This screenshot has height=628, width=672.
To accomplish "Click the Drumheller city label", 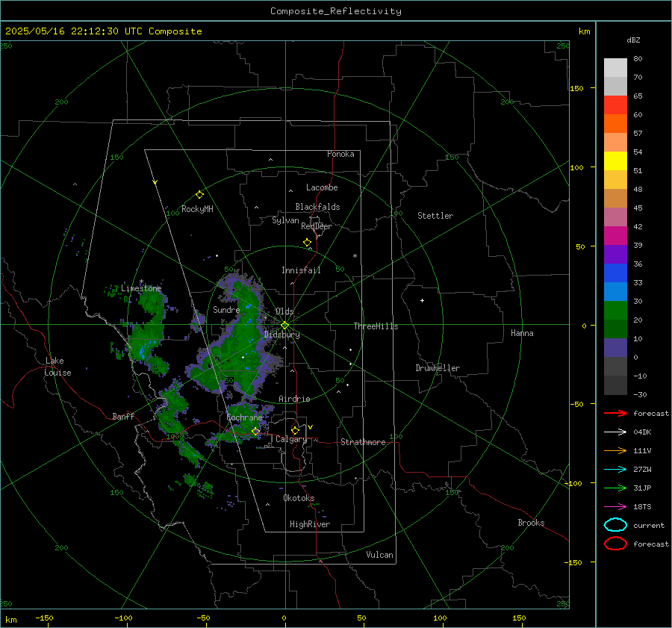I will click(438, 368).
